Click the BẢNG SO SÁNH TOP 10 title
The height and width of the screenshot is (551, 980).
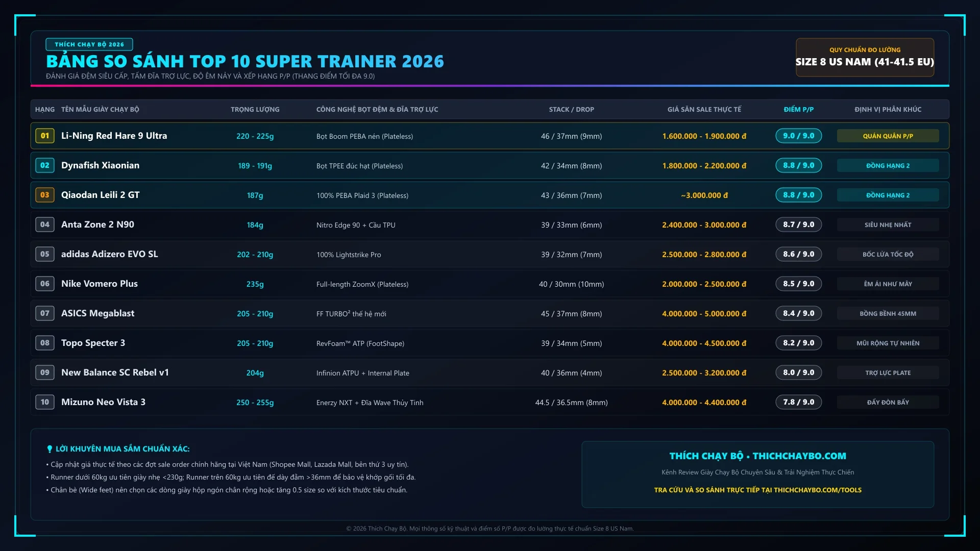click(245, 61)
